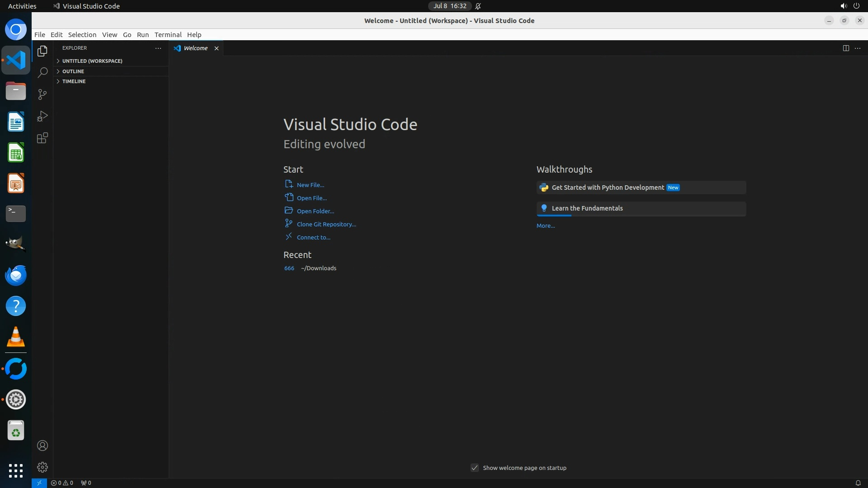The width and height of the screenshot is (868, 488).
Task: Open the Terminal menu
Action: pos(168,34)
